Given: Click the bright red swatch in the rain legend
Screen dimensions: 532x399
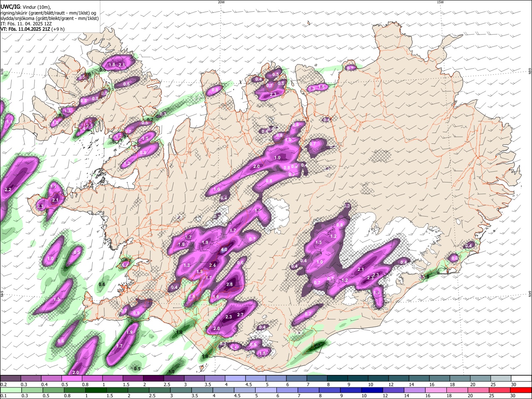Looking at the screenshot, I should coord(522,390).
